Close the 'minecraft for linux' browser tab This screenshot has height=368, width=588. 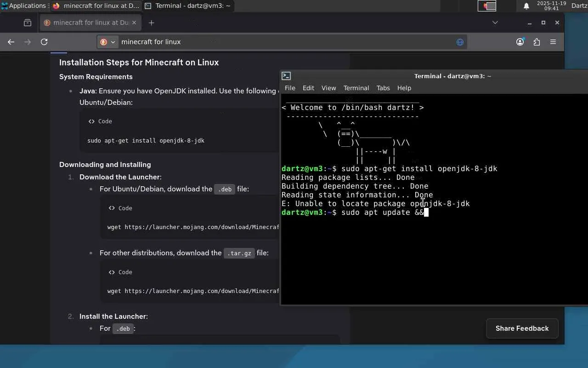coord(134,23)
